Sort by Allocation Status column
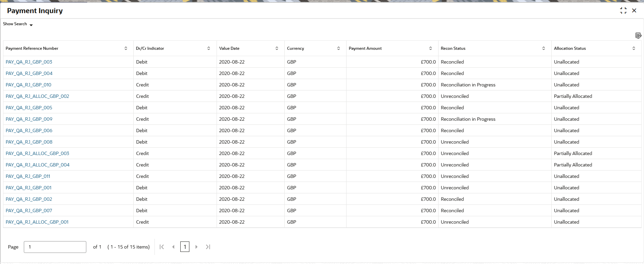 [634, 48]
